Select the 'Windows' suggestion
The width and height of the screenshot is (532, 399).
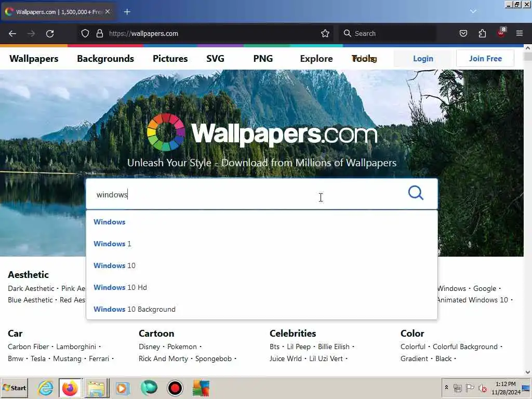pos(262,222)
